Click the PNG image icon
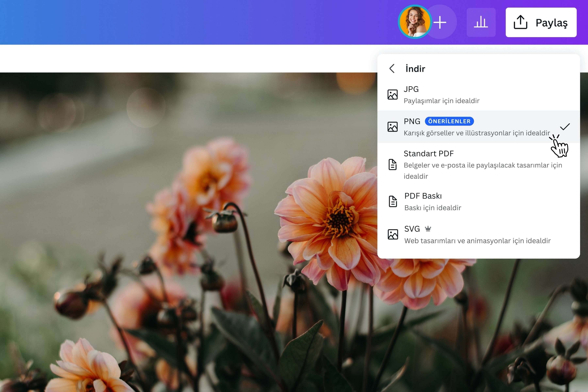The width and height of the screenshot is (588, 392). [392, 127]
